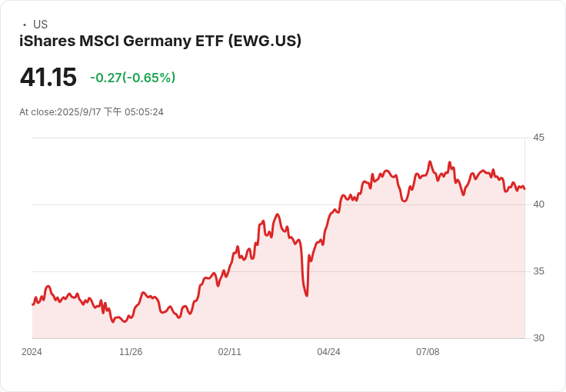The image size is (566, 392).
Task: Click the leftmost start of the price line
Action: (32, 304)
